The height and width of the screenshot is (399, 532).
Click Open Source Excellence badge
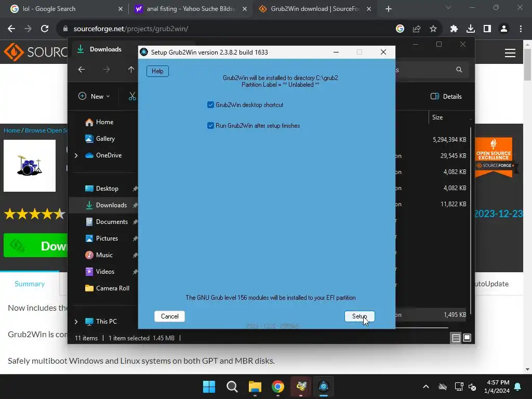494,157
